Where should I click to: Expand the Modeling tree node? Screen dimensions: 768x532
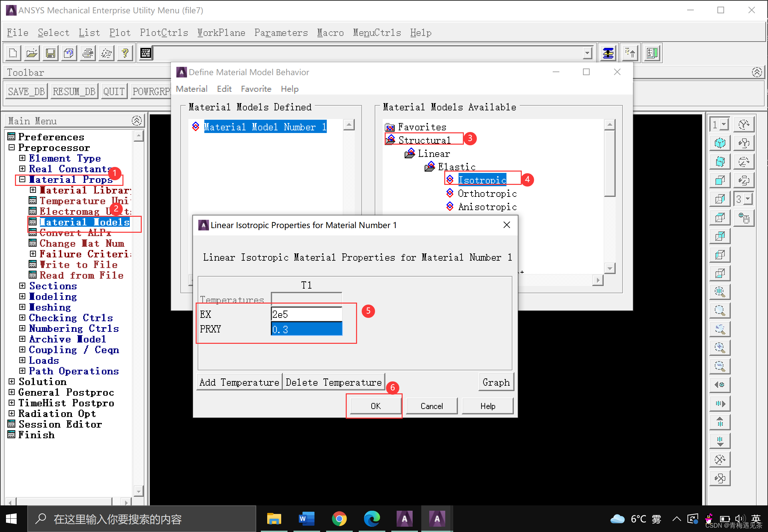pyautogui.click(x=22, y=296)
